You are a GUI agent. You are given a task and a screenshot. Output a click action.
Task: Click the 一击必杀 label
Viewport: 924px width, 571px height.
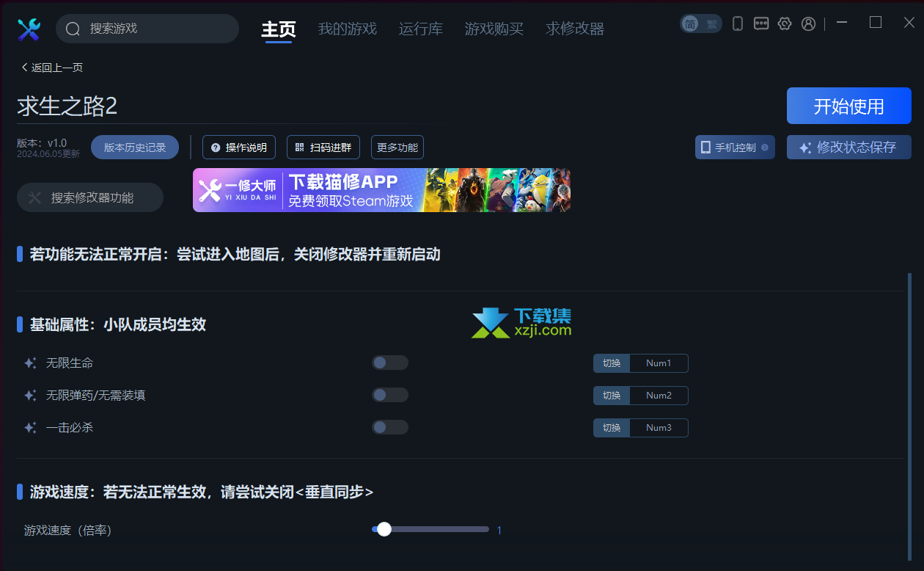coord(70,427)
